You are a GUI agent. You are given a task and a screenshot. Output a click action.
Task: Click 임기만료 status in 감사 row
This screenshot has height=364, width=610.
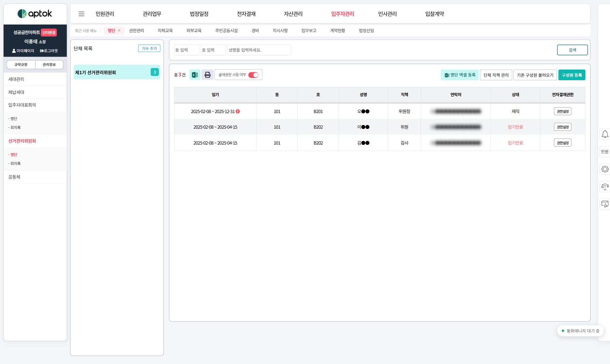[515, 143]
